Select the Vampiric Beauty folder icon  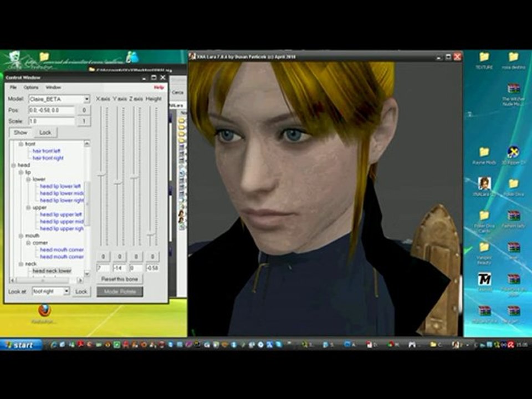[x=484, y=253]
